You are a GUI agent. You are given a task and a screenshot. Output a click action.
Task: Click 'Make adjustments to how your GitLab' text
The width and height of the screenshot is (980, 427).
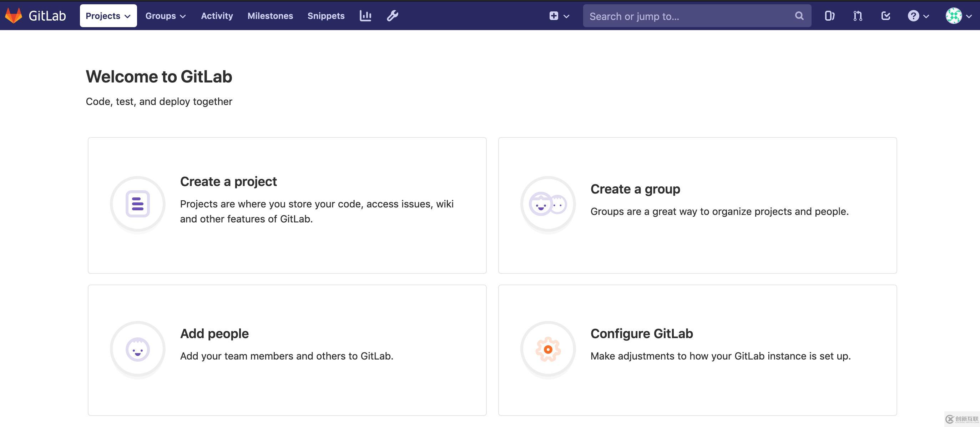point(721,356)
